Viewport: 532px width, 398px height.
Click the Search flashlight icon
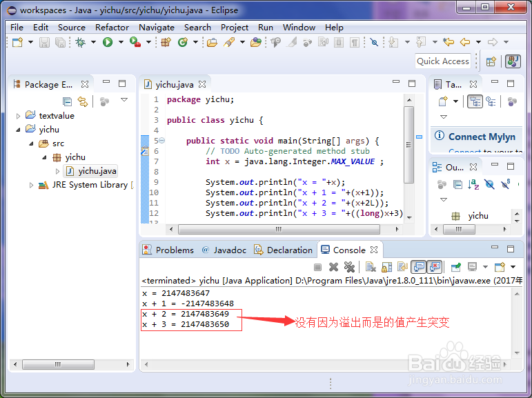click(x=229, y=42)
